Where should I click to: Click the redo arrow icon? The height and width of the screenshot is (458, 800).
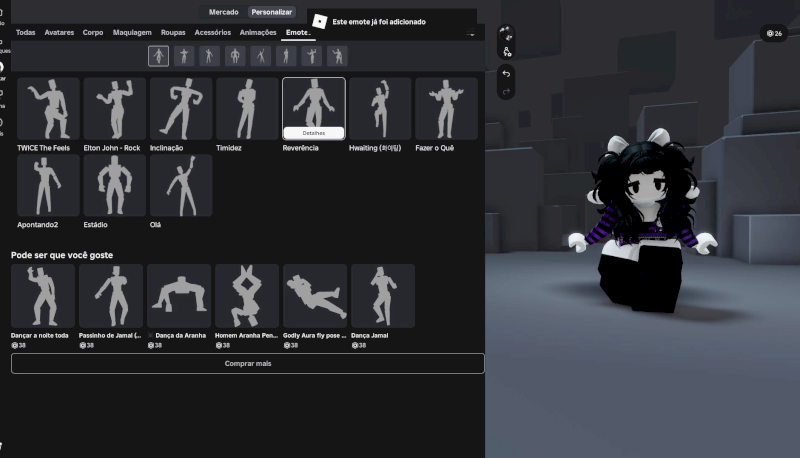click(506, 92)
